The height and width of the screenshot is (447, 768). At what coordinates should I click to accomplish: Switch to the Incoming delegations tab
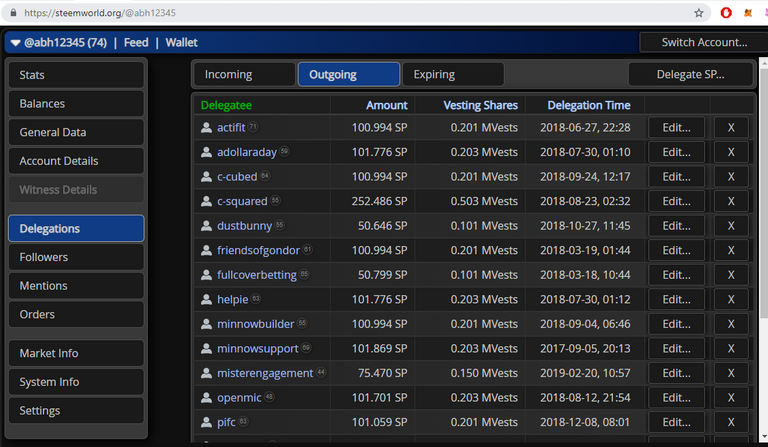point(244,74)
